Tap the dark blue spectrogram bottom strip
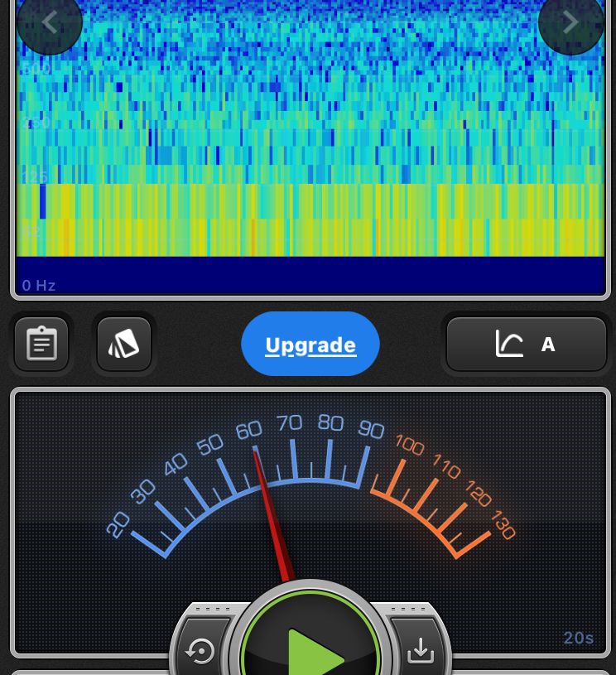 310,273
